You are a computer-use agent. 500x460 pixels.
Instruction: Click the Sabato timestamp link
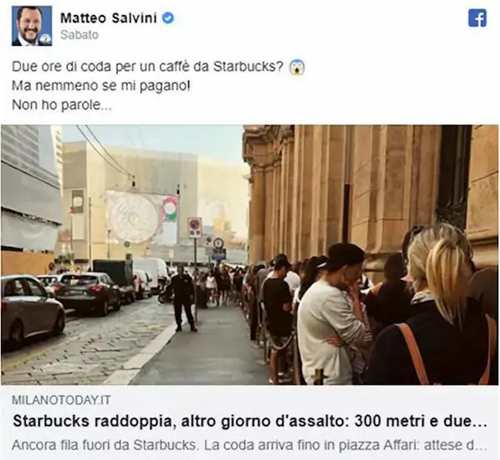click(x=79, y=35)
